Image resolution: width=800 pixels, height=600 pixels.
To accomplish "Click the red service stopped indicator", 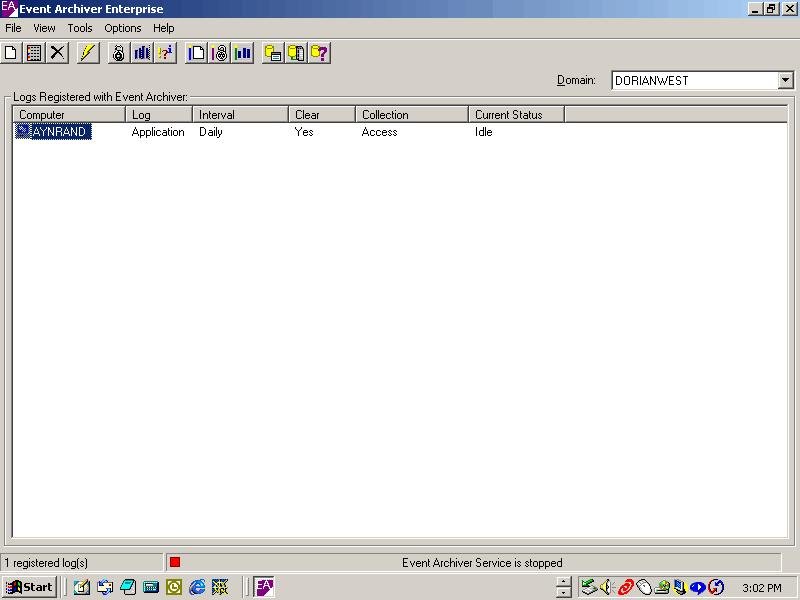I will 175,562.
